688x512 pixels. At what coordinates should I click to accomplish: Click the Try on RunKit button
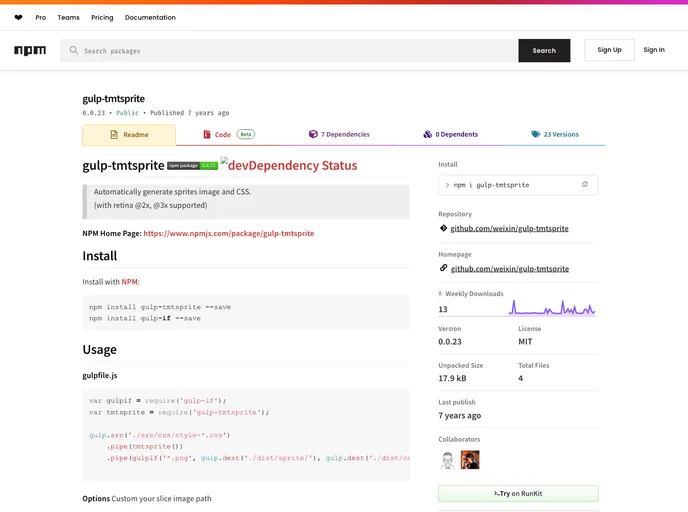click(518, 493)
